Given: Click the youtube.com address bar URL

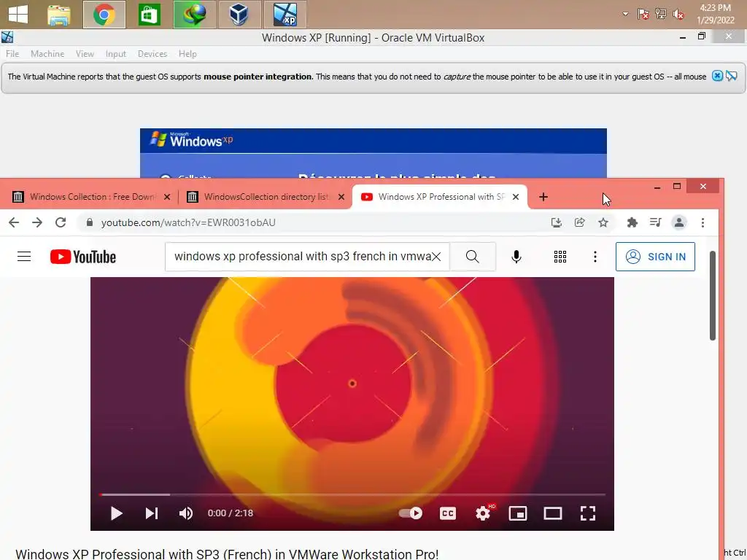Looking at the screenshot, I should 188,222.
